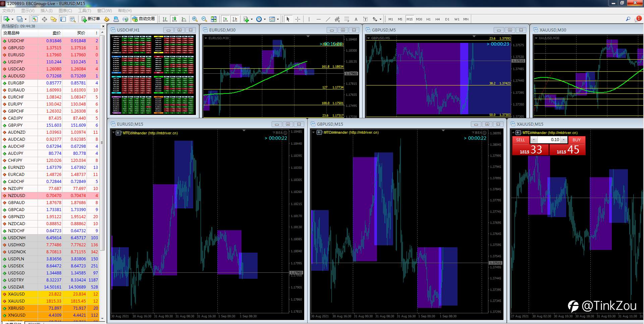The image size is (644, 324).
Task: Open the Profiles toolbar icon
Action: [x=20, y=19]
